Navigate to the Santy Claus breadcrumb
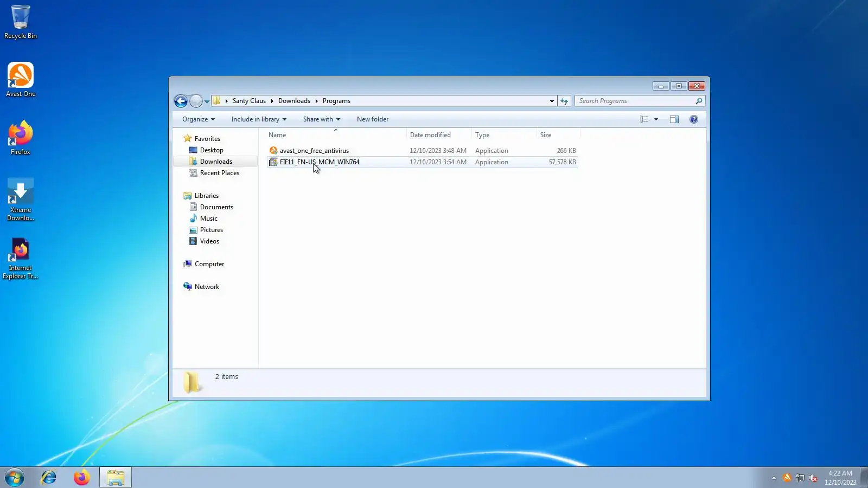The width and height of the screenshot is (868, 488). tap(249, 101)
